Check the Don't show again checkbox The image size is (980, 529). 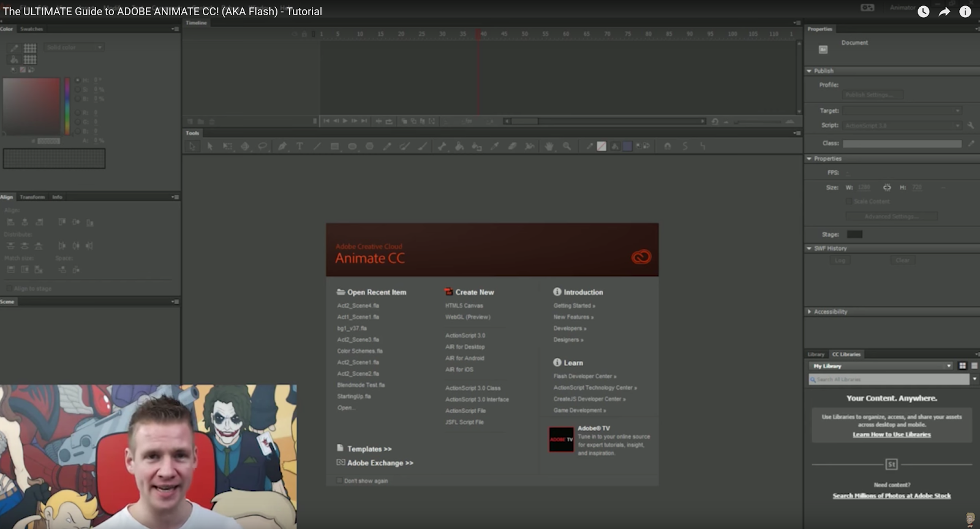(x=339, y=481)
